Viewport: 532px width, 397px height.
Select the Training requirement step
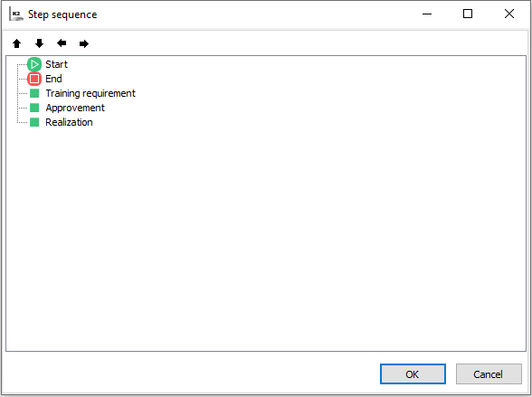[x=90, y=93]
